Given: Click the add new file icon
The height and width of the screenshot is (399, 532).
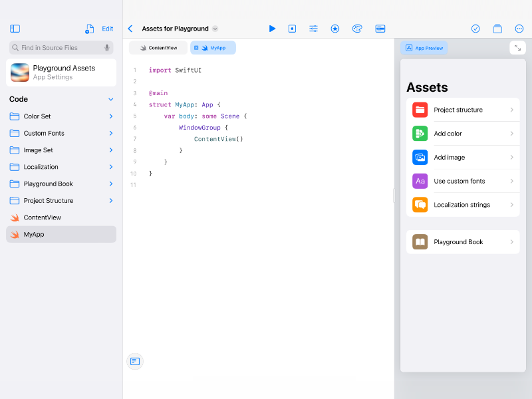Looking at the screenshot, I should pos(89,29).
